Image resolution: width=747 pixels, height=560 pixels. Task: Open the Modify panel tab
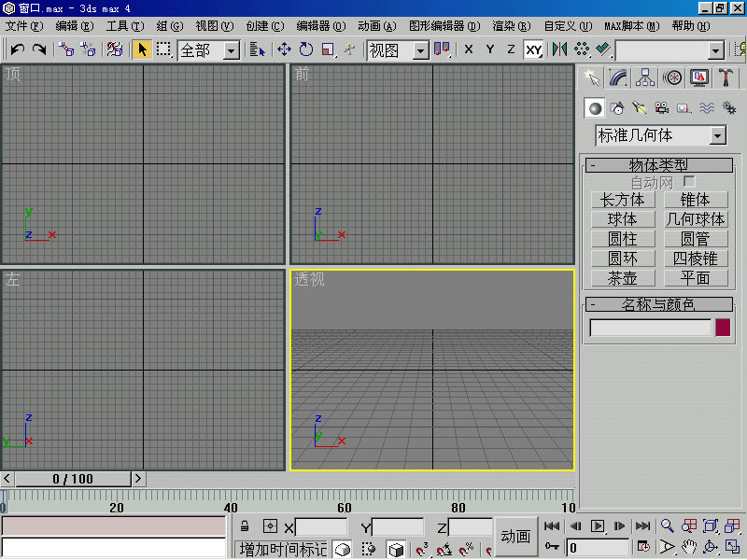coord(617,77)
